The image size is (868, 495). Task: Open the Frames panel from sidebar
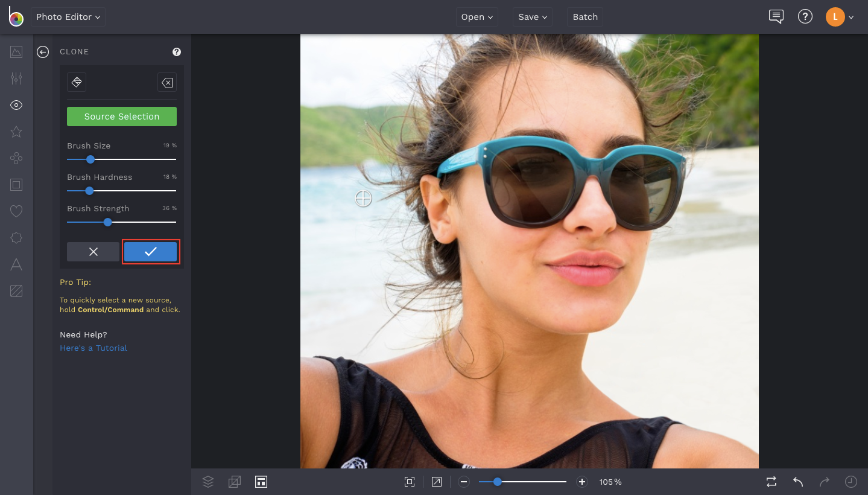pyautogui.click(x=16, y=185)
